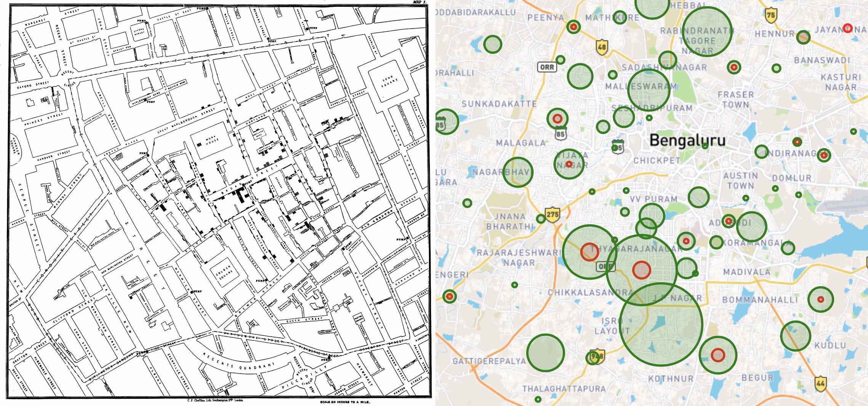Image resolution: width=868 pixels, height=406 pixels.
Task: Click the route 275 highway shield
Action: point(553,214)
